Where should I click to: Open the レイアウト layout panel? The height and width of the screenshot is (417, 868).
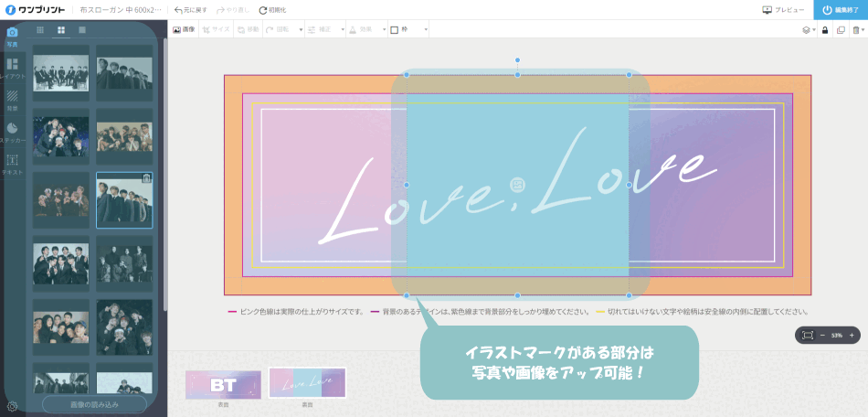[12, 68]
